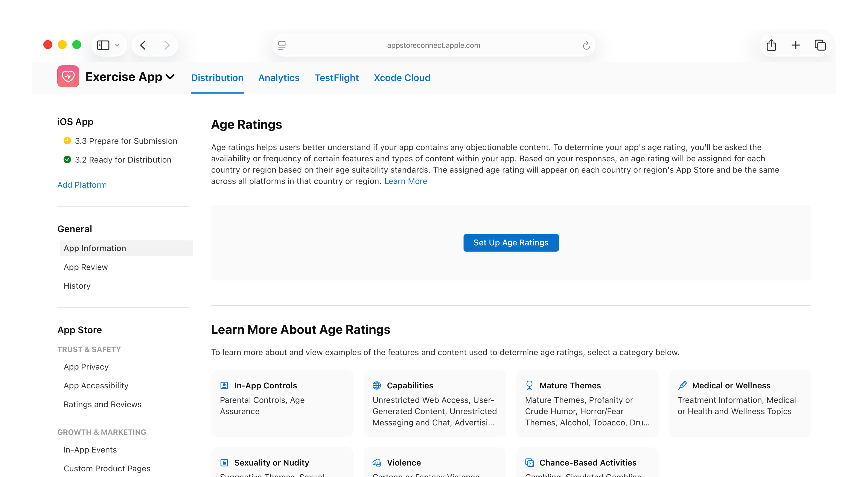Open the TestFlight tab
Viewport: 868px width, 477px height.
click(x=337, y=78)
